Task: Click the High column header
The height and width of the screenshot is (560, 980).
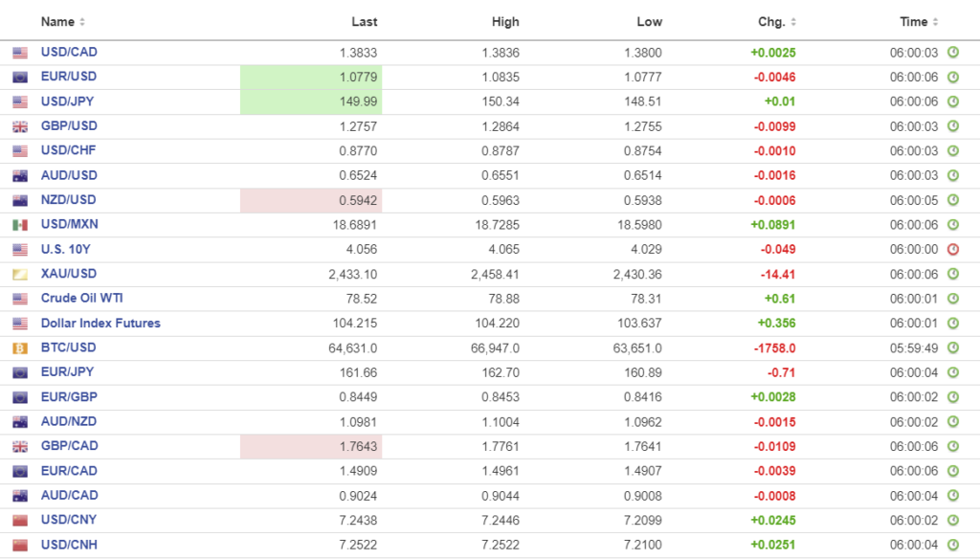Action: click(x=504, y=22)
